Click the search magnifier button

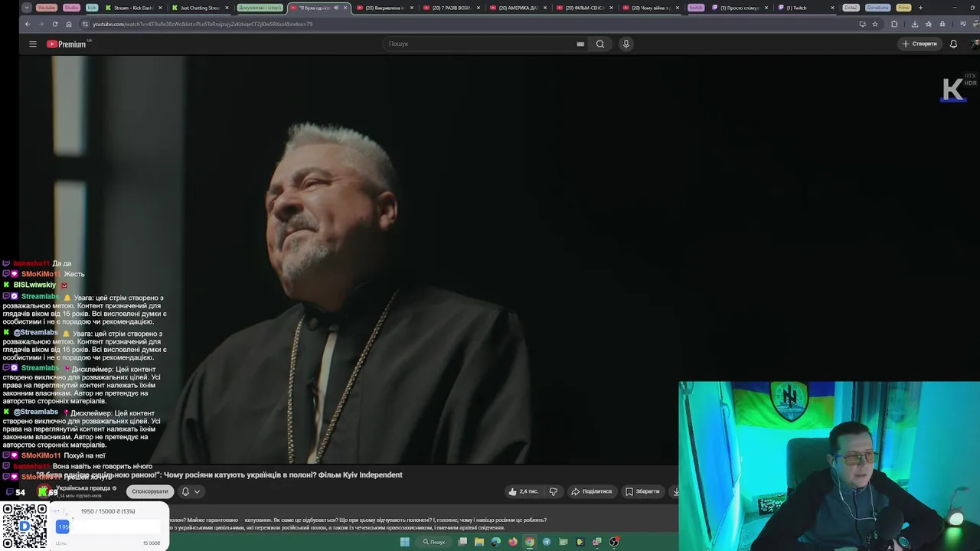(600, 44)
